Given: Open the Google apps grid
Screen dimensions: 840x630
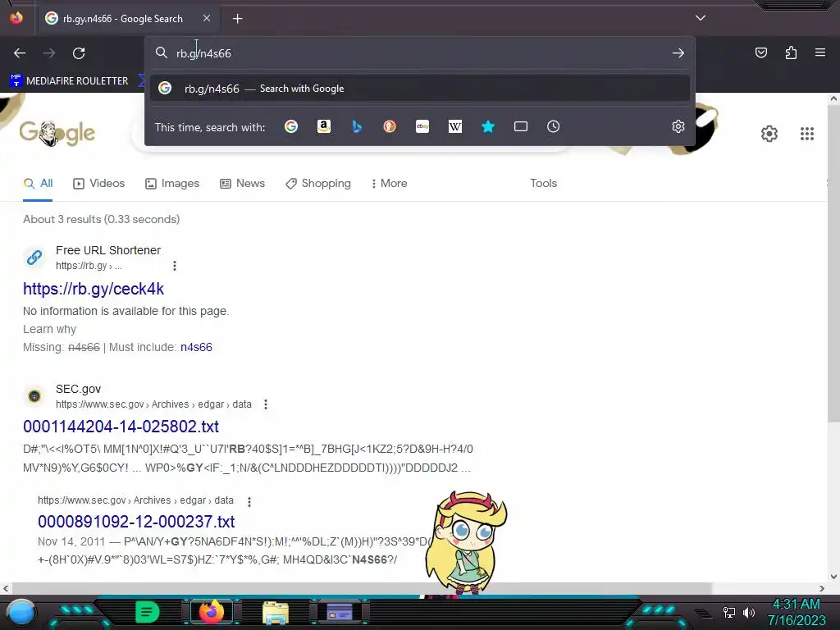Looking at the screenshot, I should coord(807,134).
